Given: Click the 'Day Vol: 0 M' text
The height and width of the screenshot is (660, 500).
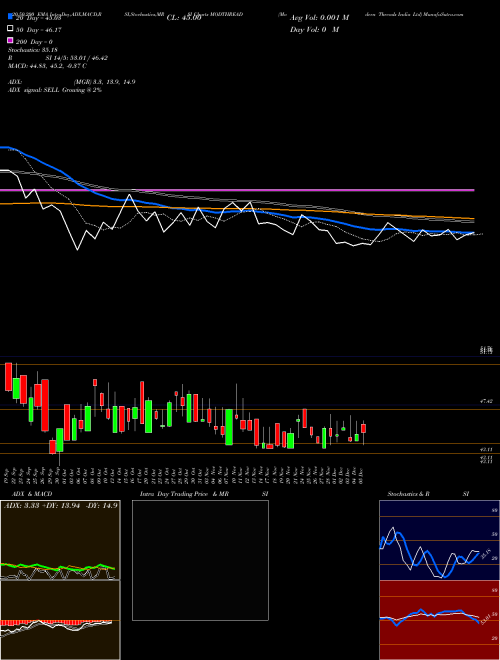Looking at the screenshot, I should point(314,29).
